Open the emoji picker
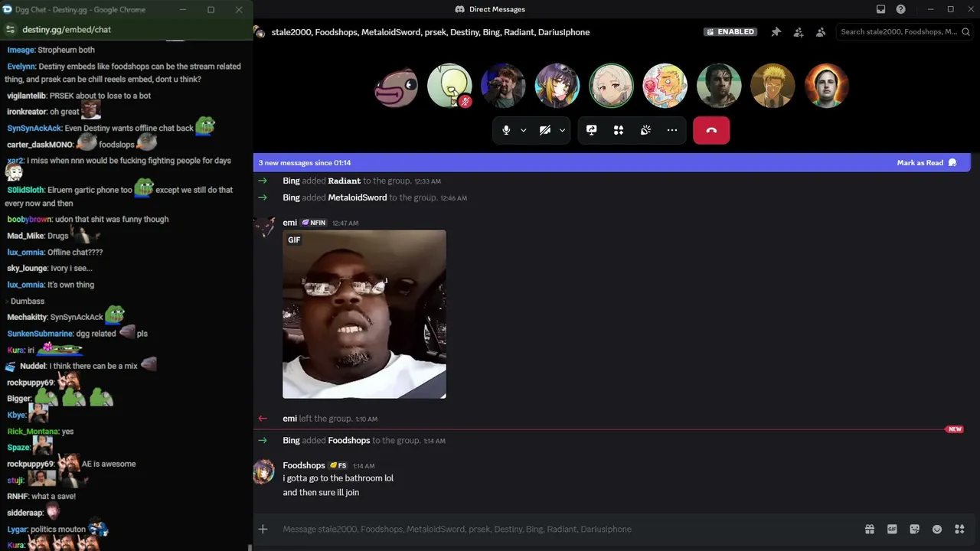Viewport: 980px width, 551px height. [937, 529]
